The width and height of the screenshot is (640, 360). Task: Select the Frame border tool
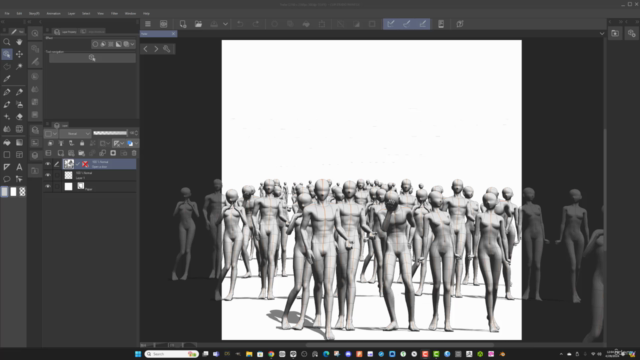pyautogui.click(x=19, y=155)
